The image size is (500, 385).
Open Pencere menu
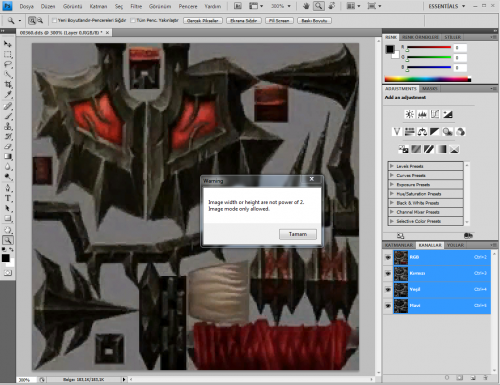[x=188, y=6]
